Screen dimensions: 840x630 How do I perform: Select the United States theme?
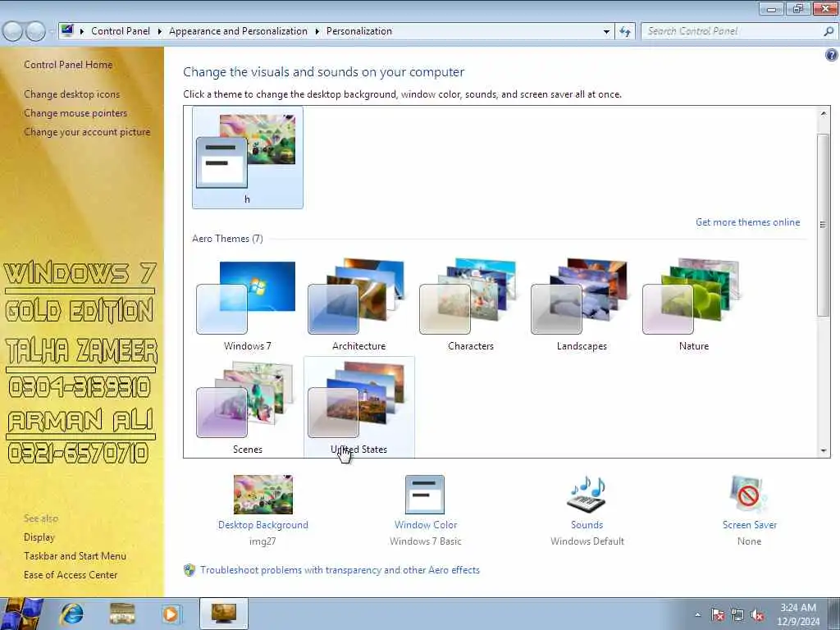(358, 407)
